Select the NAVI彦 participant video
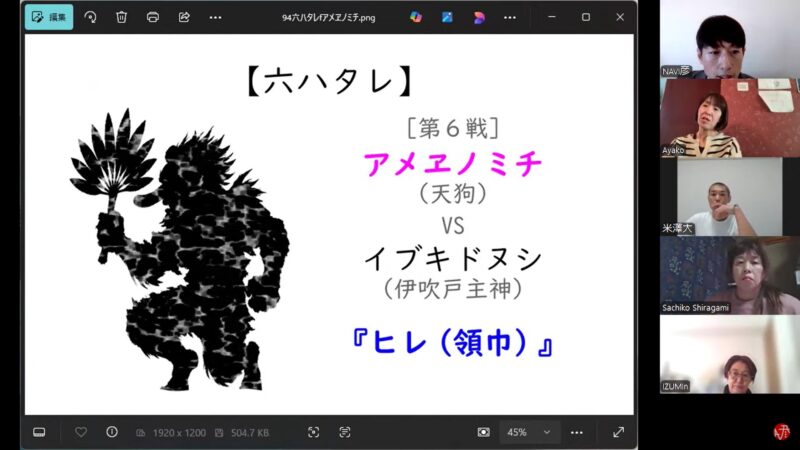Image resolution: width=800 pixels, height=450 pixels. (x=730, y=39)
